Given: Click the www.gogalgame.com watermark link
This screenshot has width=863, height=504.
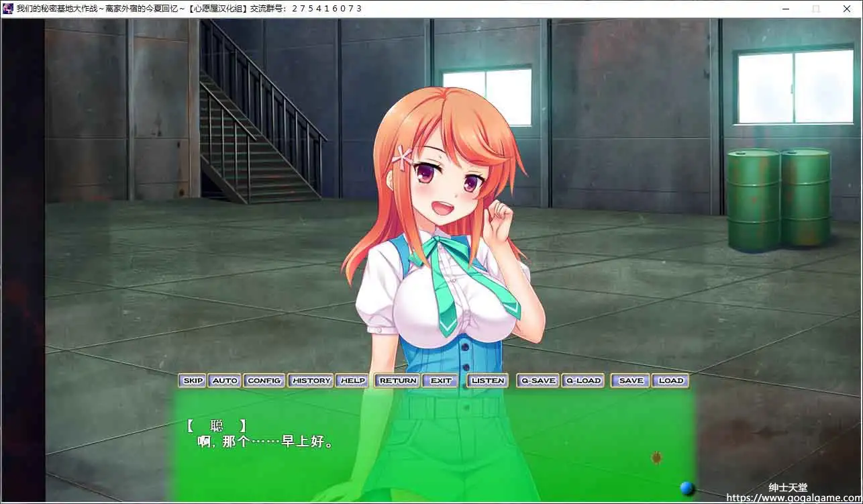Looking at the screenshot, I should click(793, 498).
